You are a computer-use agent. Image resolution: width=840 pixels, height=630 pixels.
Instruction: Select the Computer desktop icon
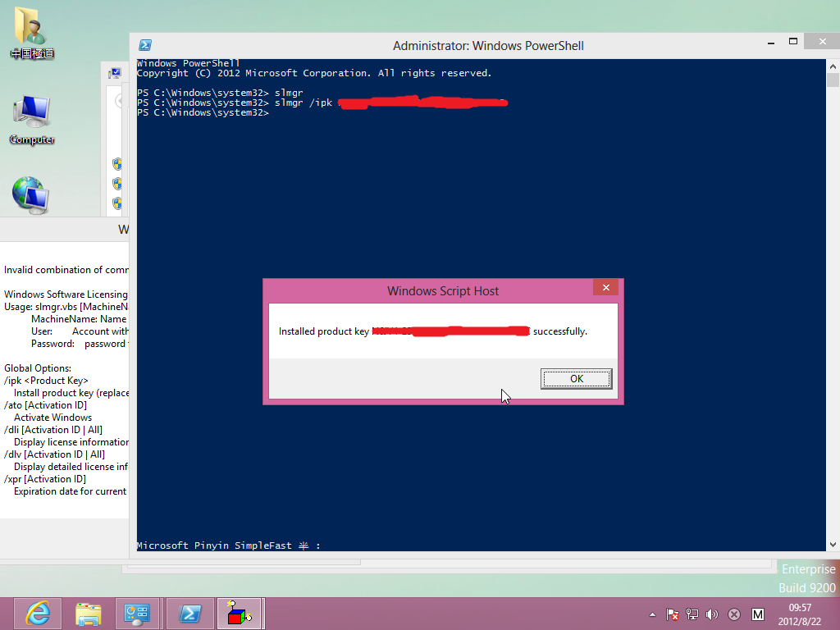(x=32, y=121)
